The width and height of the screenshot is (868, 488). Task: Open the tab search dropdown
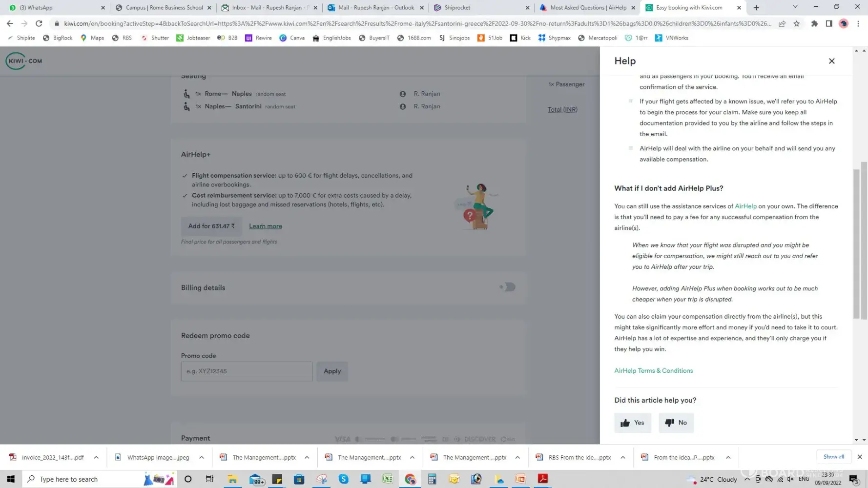click(x=795, y=7)
